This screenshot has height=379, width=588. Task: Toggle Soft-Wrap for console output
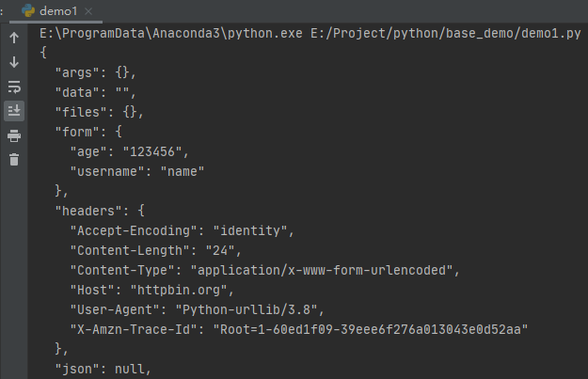[14, 87]
